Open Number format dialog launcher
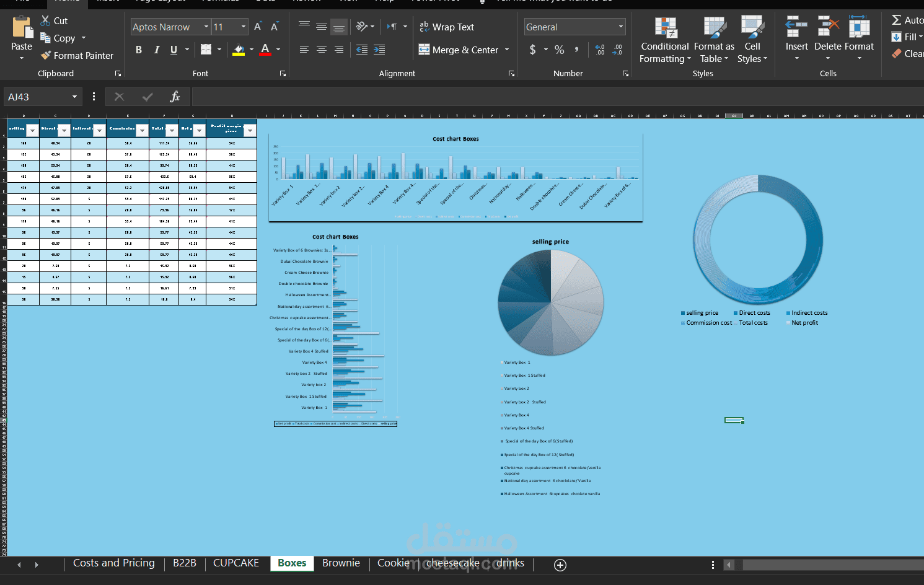The image size is (924, 585). pos(625,73)
